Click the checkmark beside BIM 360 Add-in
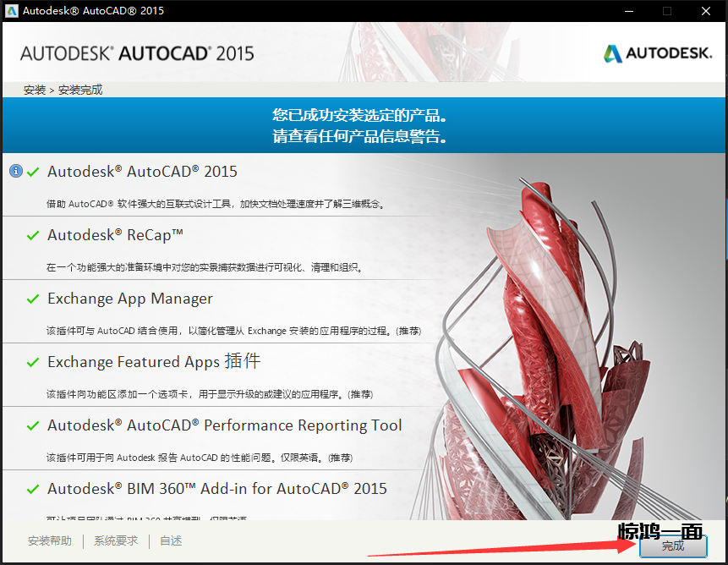Viewport: 728px width, 565px height. pos(34,489)
